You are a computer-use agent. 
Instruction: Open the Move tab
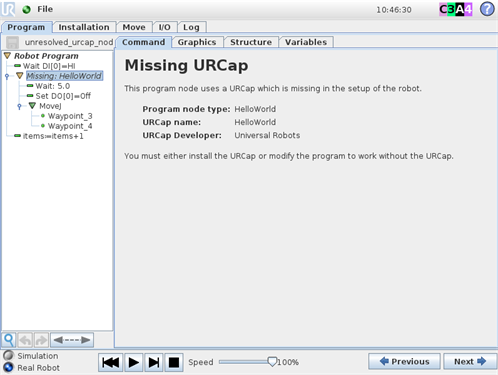[x=134, y=27]
